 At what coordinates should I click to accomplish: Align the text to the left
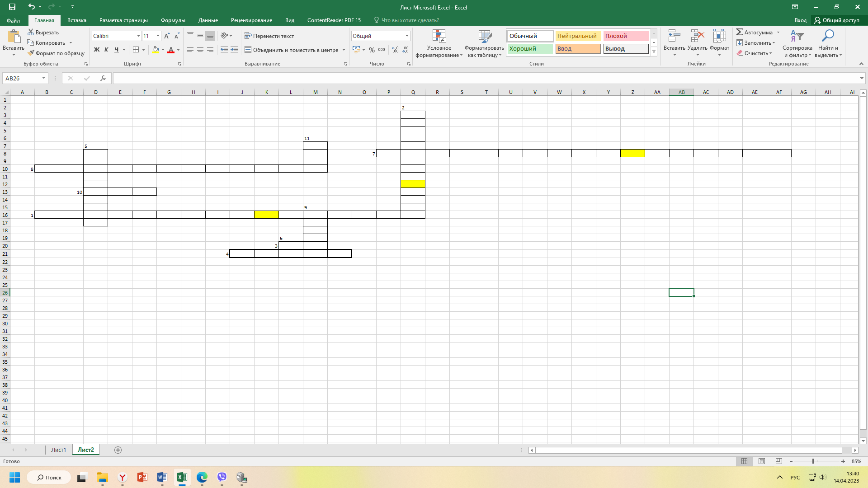click(190, 50)
